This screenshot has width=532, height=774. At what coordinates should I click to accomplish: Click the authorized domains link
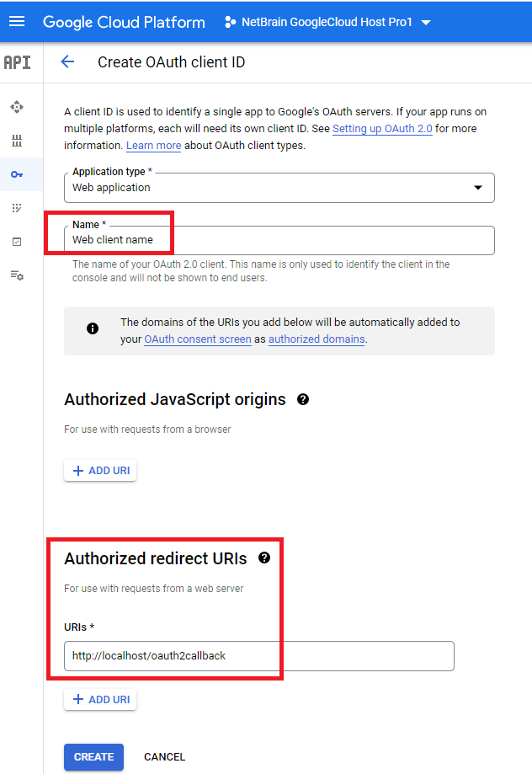[316, 339]
